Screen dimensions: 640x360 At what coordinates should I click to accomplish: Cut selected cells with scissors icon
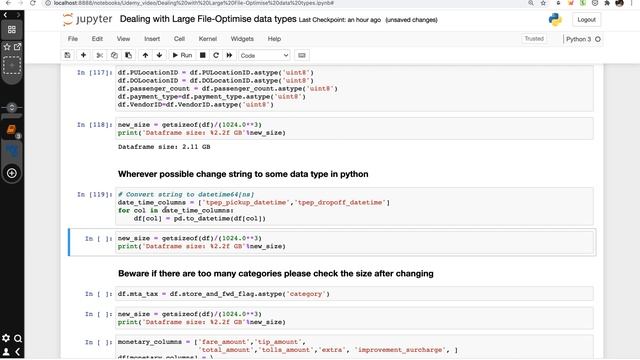[99, 55]
